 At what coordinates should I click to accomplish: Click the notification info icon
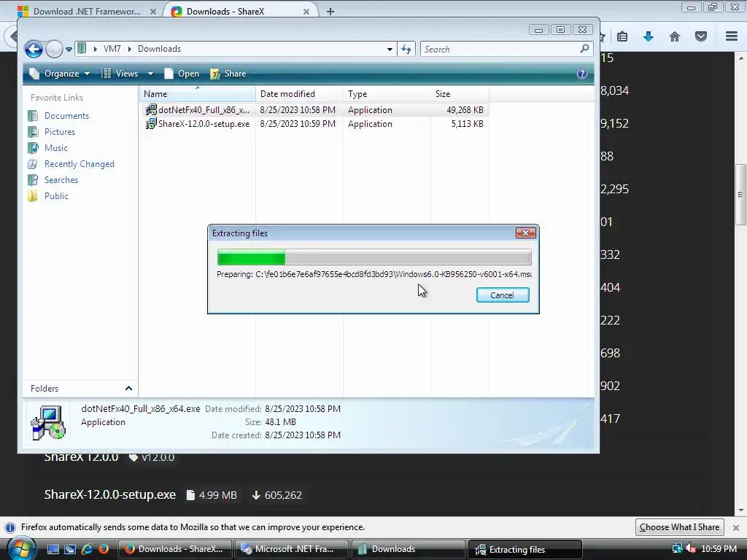point(10,528)
